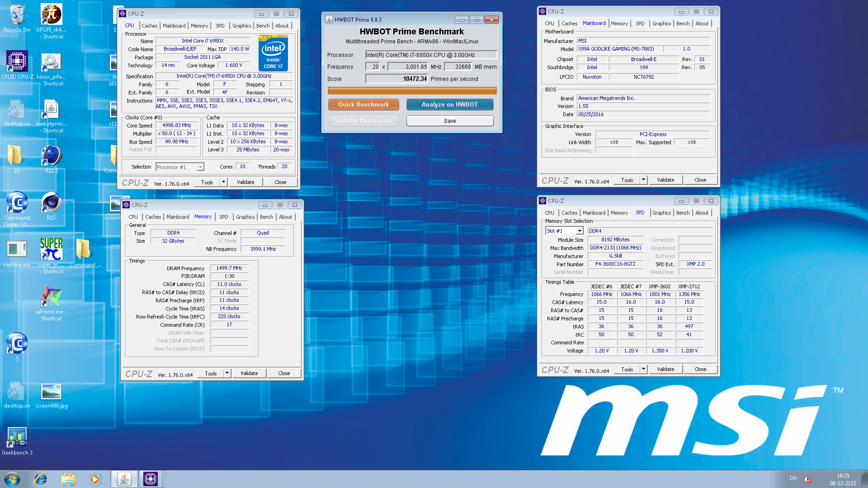Select Caches tab in CPU window

[x=150, y=26]
